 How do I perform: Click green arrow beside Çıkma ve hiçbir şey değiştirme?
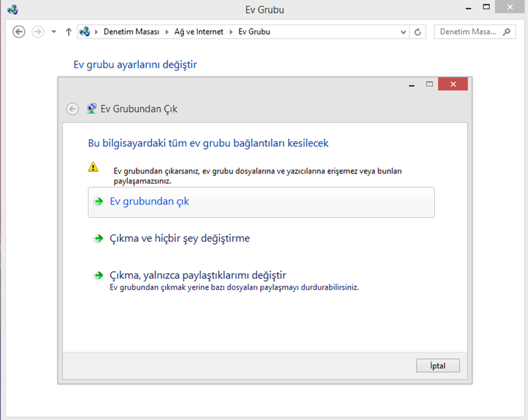(x=98, y=239)
